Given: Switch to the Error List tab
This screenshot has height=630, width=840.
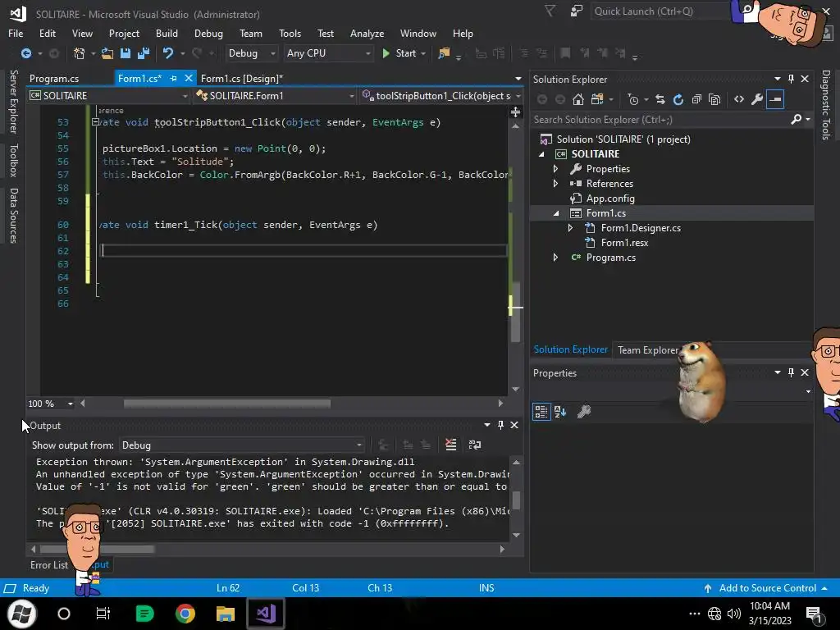Looking at the screenshot, I should [x=48, y=564].
